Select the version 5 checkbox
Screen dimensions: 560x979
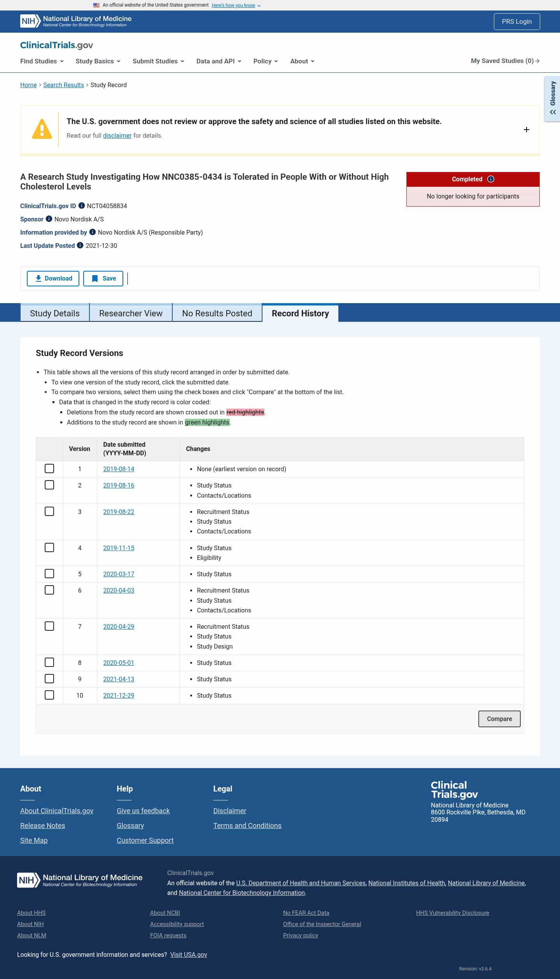[49, 574]
